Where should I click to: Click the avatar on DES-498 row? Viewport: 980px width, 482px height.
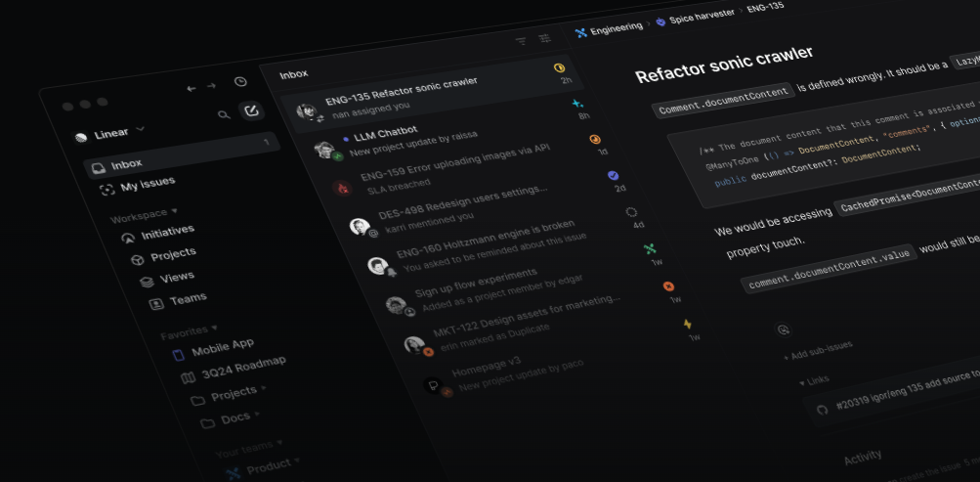coord(360,226)
